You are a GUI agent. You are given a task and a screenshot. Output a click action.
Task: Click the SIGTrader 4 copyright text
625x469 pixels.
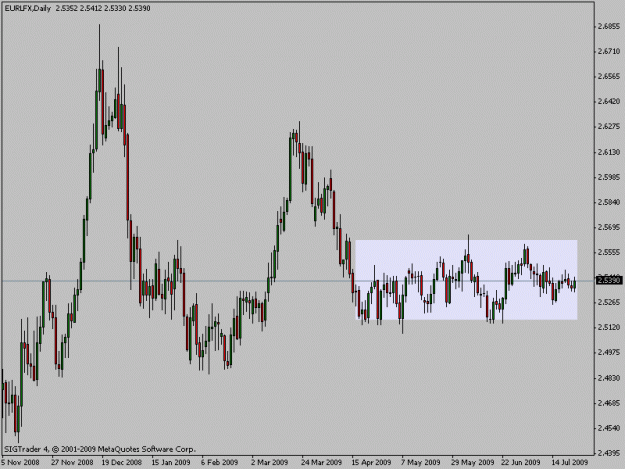pos(99,449)
